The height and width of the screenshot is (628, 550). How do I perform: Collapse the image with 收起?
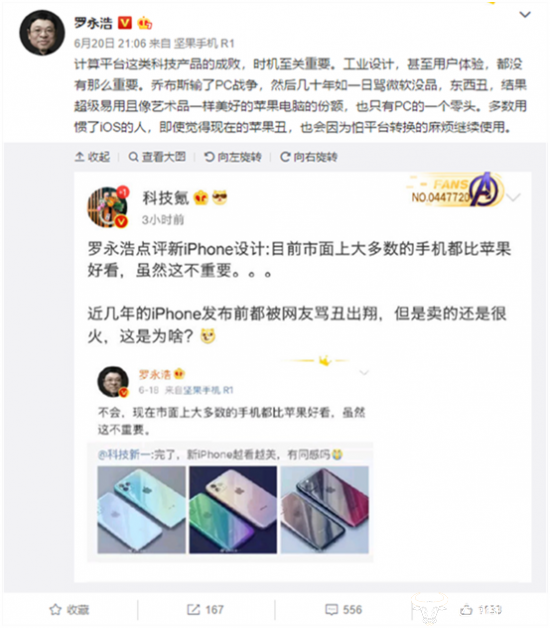(x=92, y=157)
